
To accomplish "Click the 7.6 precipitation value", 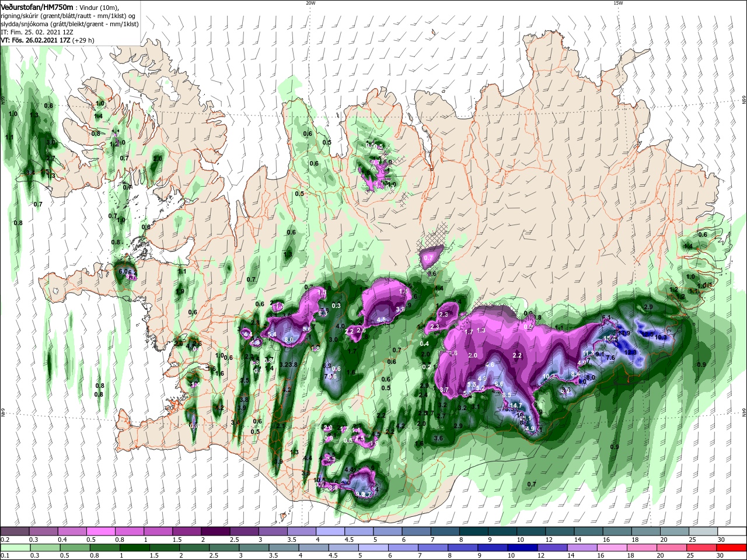I will point(610,358).
